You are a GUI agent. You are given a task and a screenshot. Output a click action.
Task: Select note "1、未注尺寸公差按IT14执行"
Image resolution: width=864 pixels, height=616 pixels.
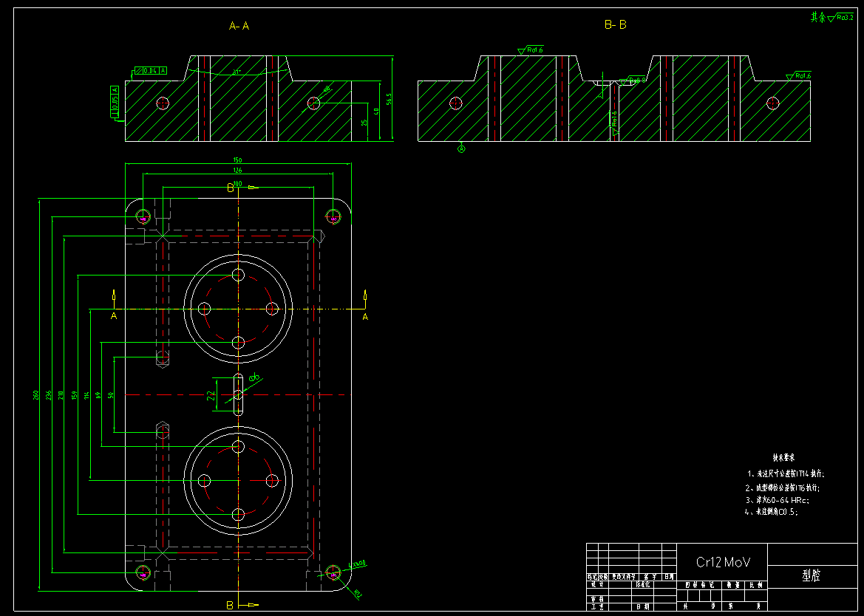coord(786,473)
